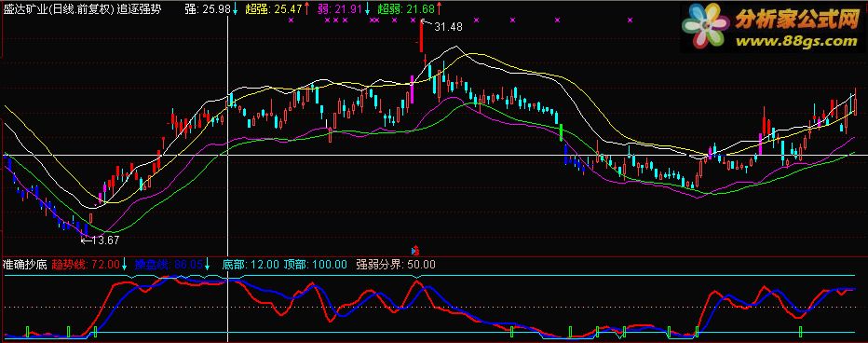Click the magenta 弱: 21.91 readout
Screen dimensions: 868x343
click(340, 9)
